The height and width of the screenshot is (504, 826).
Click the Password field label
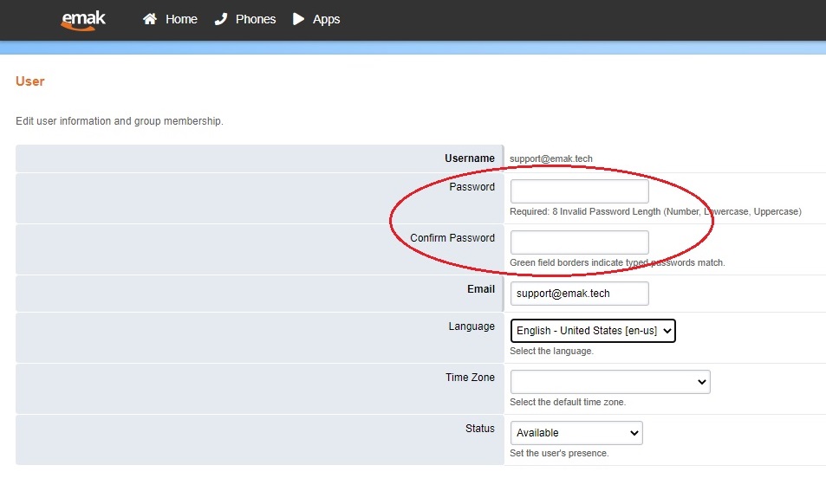474,186
